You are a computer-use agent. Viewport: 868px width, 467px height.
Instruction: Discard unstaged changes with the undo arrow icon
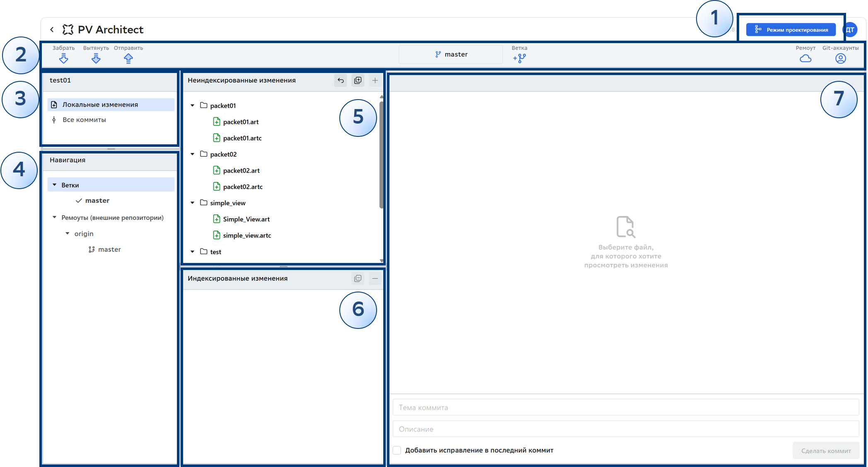(341, 80)
